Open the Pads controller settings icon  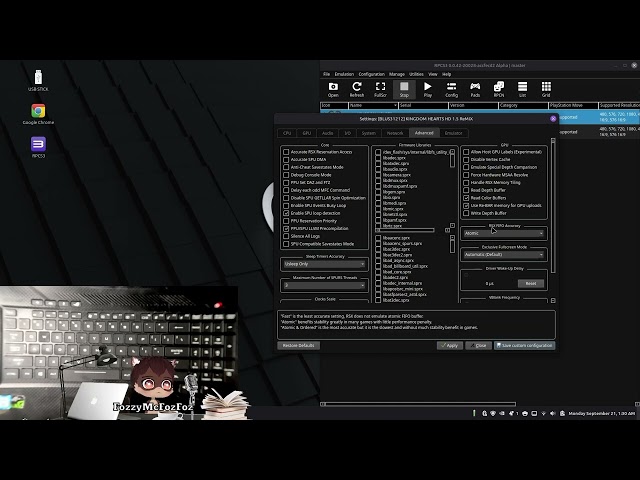coord(475,89)
